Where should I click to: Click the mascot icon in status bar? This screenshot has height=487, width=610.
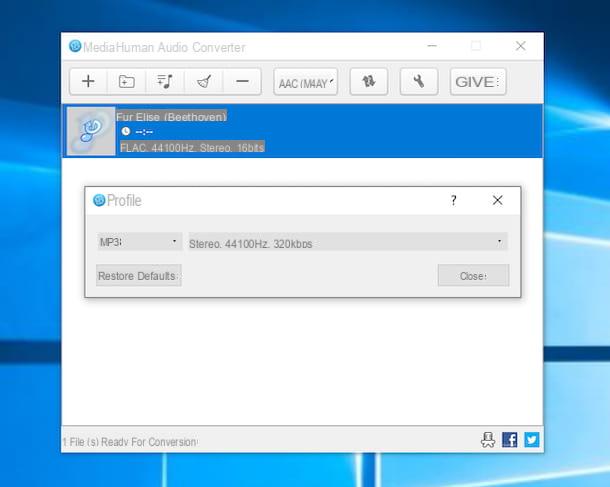[x=488, y=440]
